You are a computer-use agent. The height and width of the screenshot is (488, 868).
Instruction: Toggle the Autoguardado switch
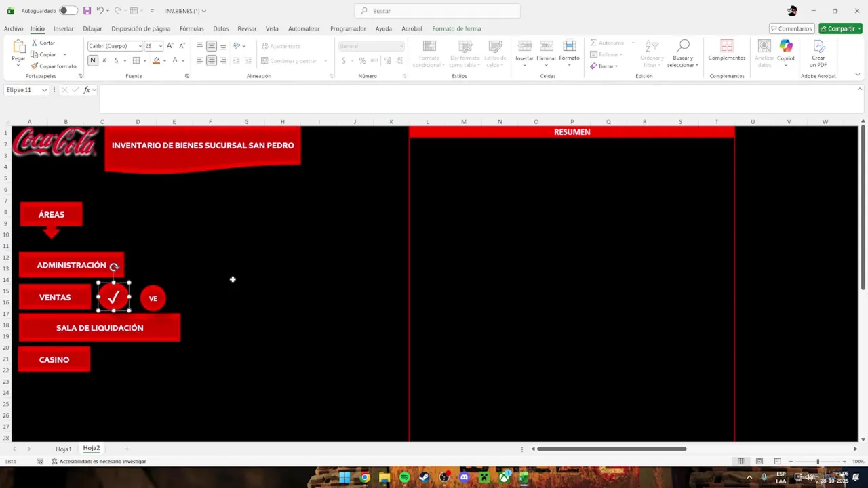pyautogui.click(x=68, y=11)
